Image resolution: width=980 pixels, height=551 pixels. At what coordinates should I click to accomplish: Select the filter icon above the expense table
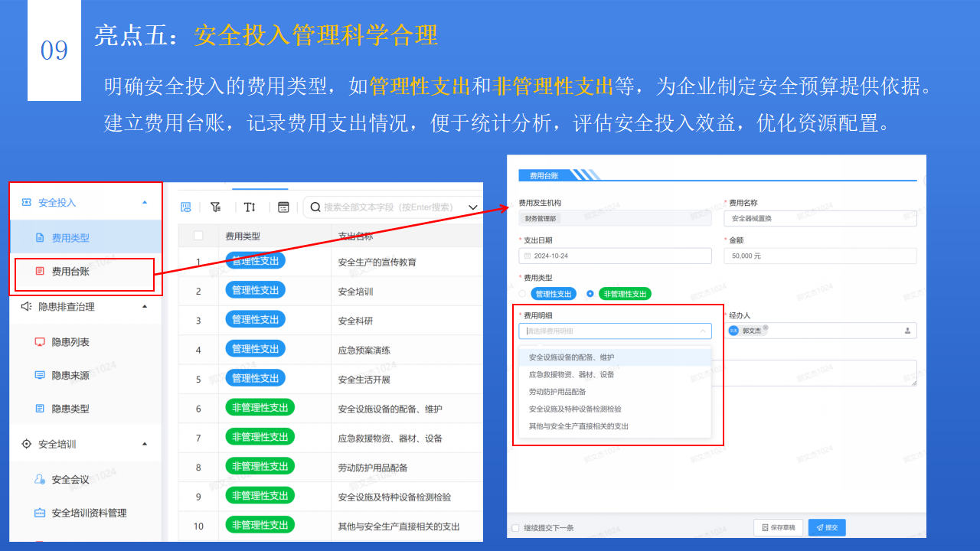click(216, 207)
